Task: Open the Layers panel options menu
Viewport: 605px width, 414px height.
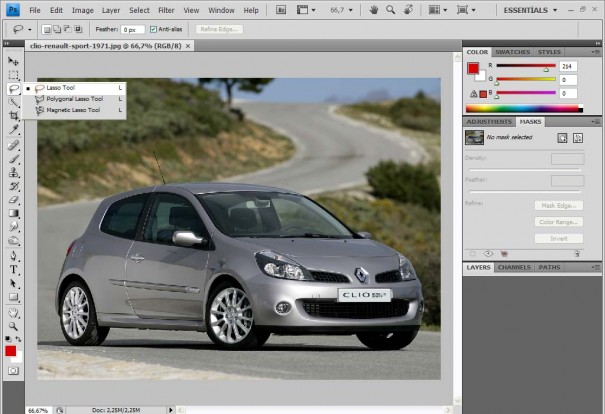Action: point(595,267)
